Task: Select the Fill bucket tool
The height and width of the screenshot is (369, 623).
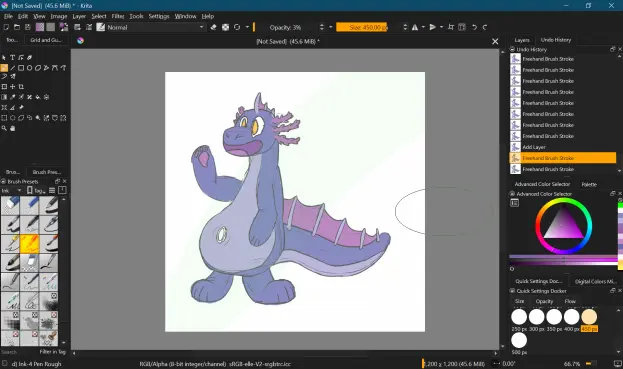Action: click(x=38, y=97)
